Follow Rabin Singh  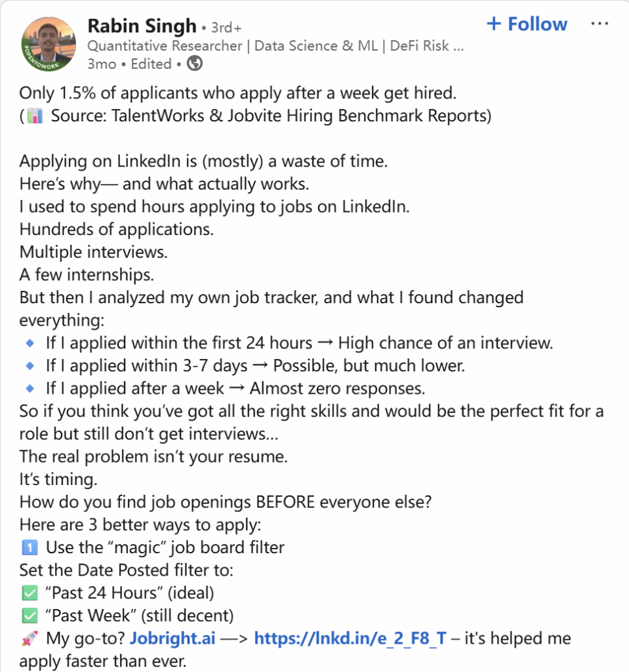click(527, 24)
